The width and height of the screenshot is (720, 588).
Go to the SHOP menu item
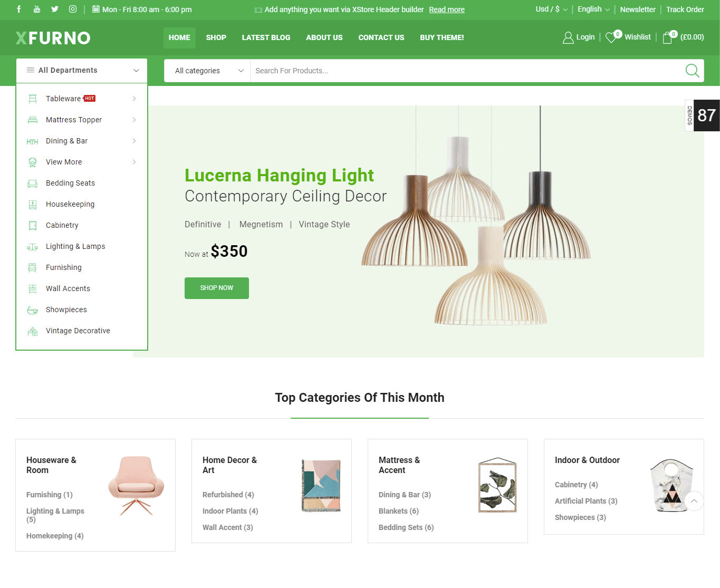pos(216,38)
